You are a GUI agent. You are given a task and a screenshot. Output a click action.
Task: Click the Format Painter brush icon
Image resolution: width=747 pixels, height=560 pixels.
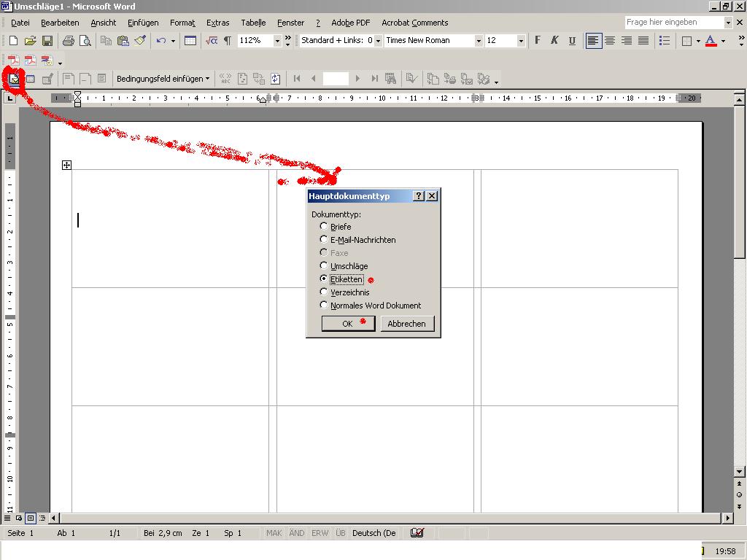click(140, 41)
